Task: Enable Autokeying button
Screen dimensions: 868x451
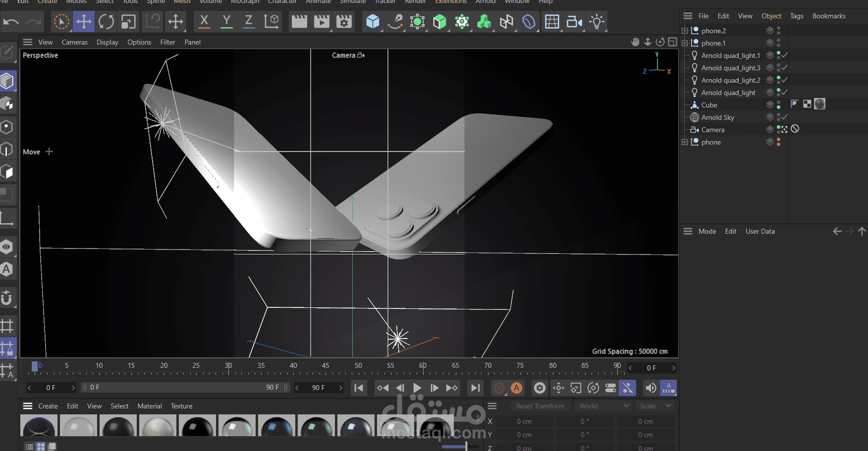Action: [516, 388]
